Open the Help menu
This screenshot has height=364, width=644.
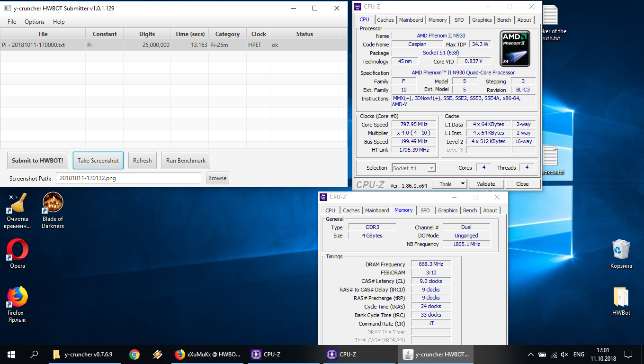pyautogui.click(x=59, y=22)
